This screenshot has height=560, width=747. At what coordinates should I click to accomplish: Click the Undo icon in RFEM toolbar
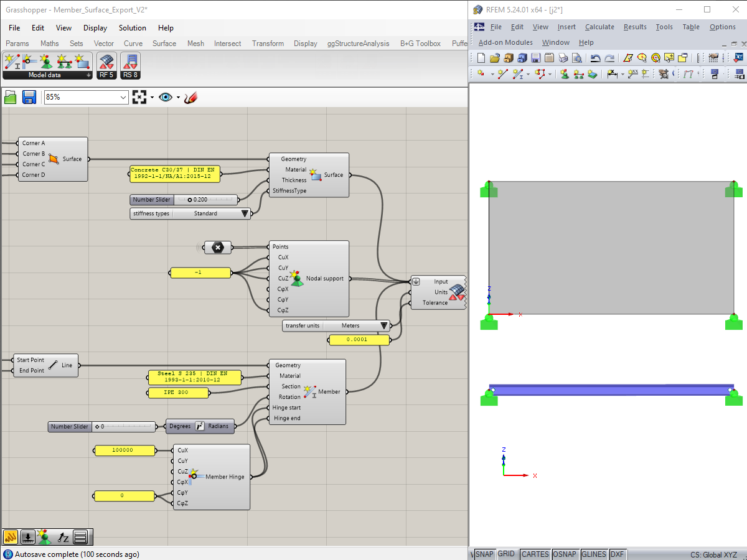click(595, 57)
